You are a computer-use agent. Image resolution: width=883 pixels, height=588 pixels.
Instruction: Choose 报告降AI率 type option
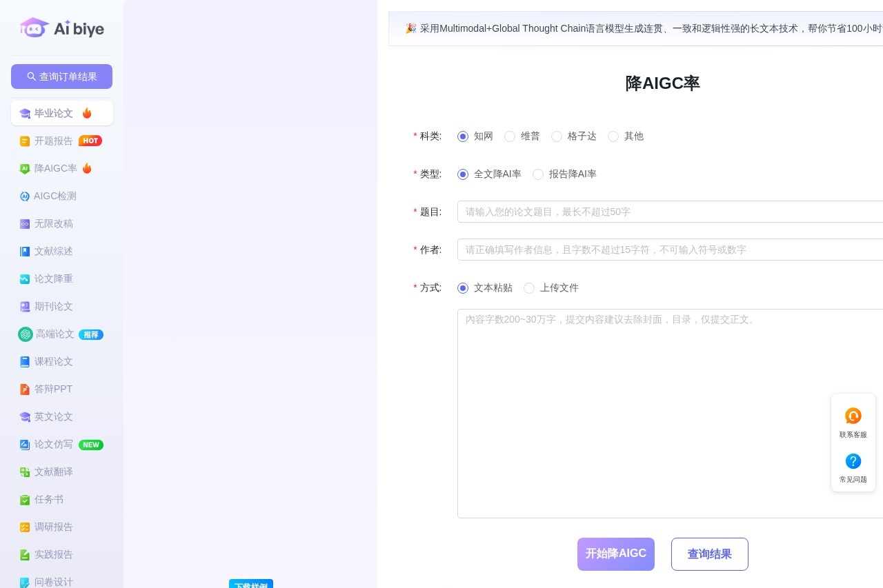tap(538, 174)
